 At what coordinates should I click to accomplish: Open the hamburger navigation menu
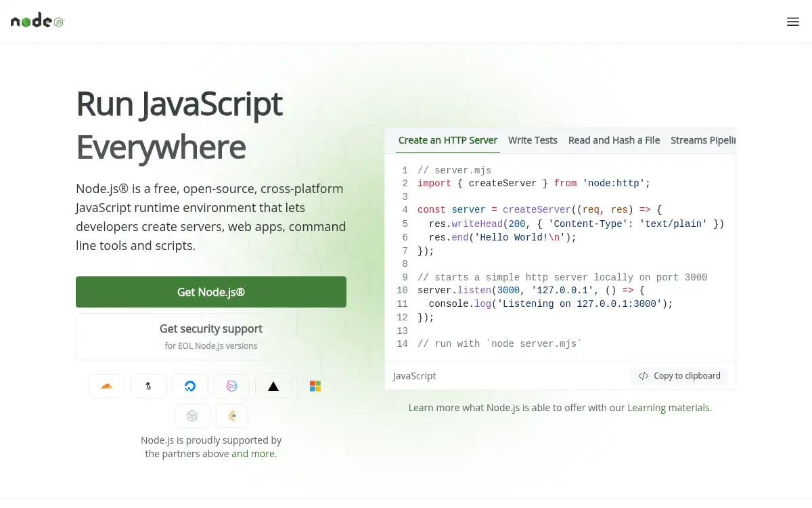click(x=793, y=22)
